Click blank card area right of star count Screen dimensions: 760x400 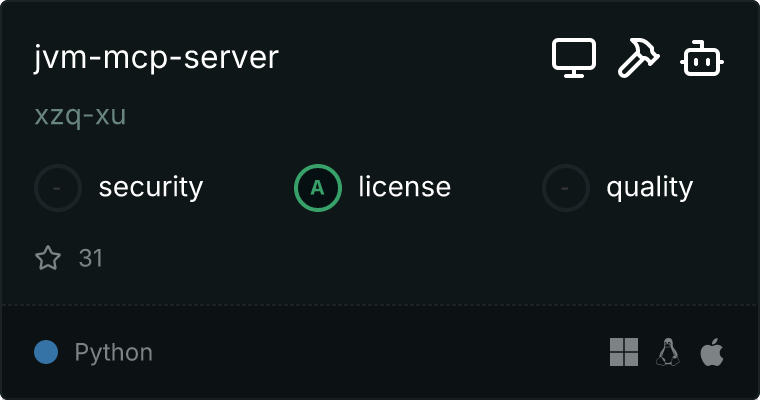[400, 259]
